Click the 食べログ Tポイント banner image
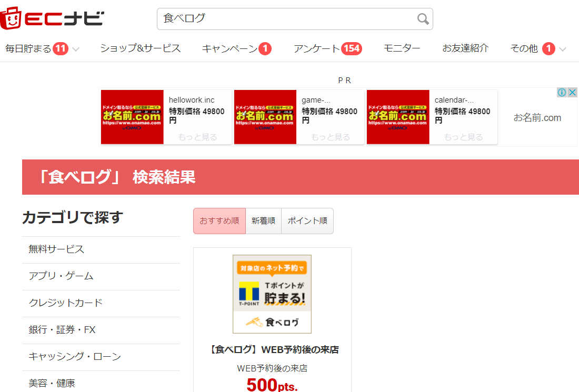Image resolution: width=579 pixels, height=392 pixels. (272, 294)
